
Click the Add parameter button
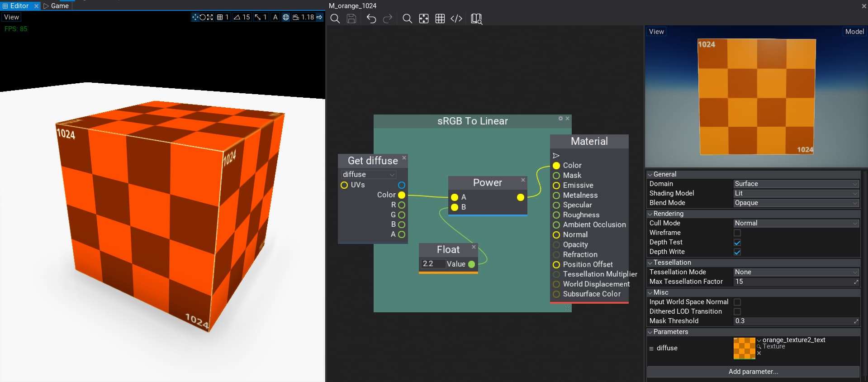point(753,372)
